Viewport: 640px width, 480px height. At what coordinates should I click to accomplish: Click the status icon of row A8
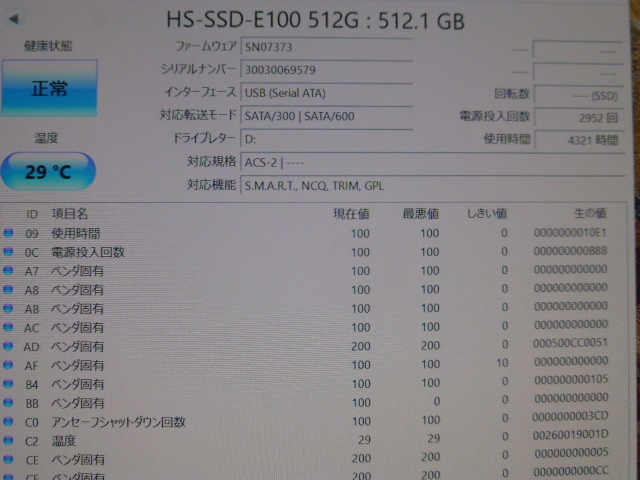click(8, 289)
